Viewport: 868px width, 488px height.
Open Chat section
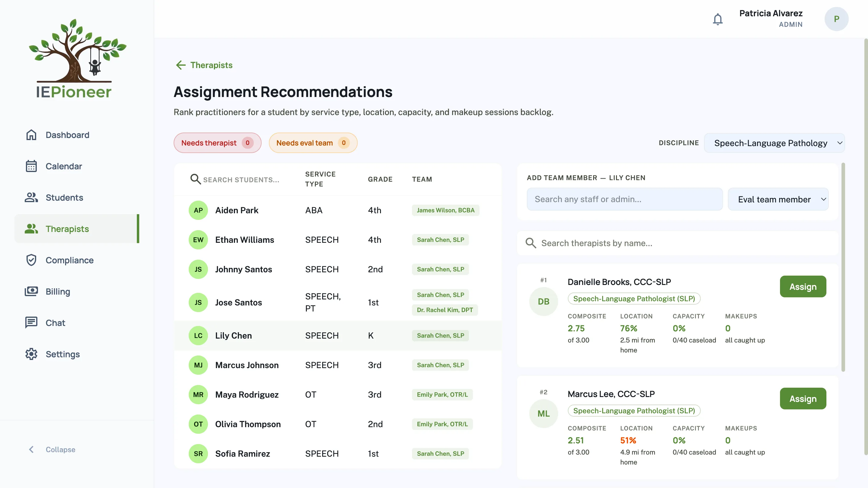77,323
